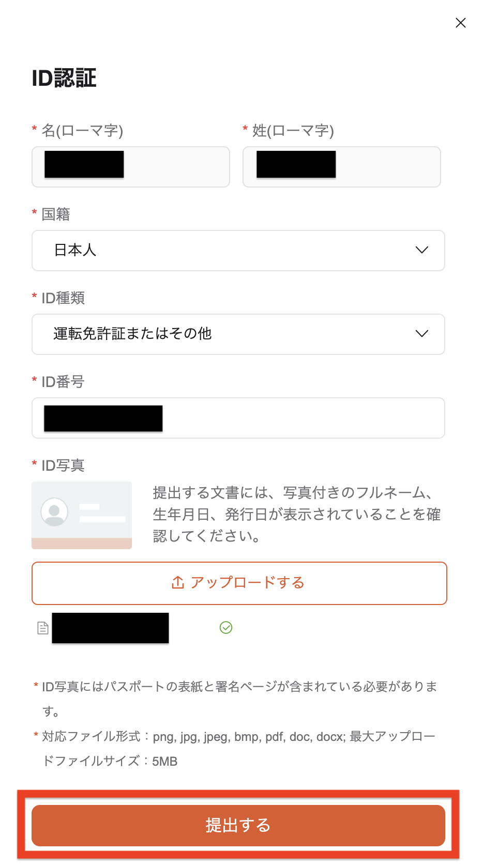Open the ID種類 dropdown showing 運転免許証またはその他
Image resolution: width=484 pixels, height=868 pixels.
point(238,334)
